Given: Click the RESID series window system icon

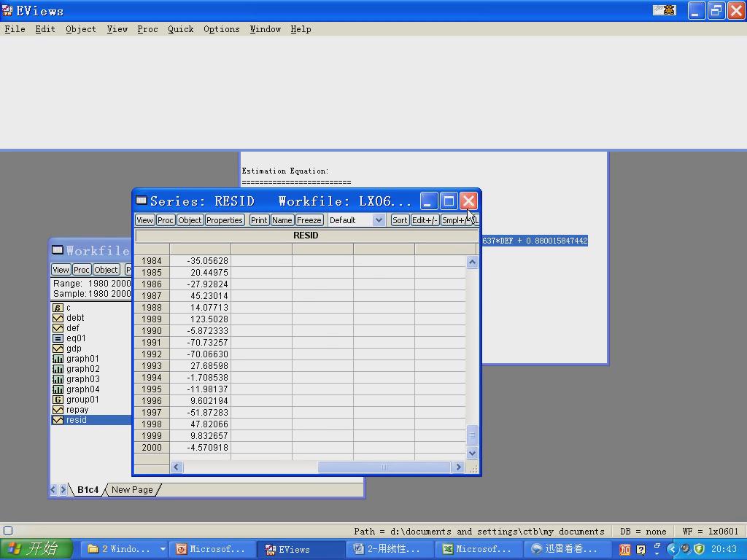Looking at the screenshot, I should pos(142,201).
